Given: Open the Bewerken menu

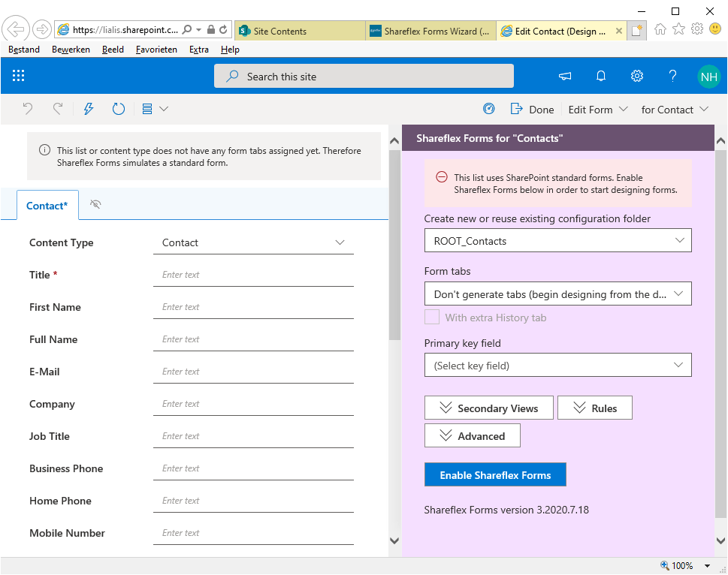Looking at the screenshot, I should [x=71, y=49].
